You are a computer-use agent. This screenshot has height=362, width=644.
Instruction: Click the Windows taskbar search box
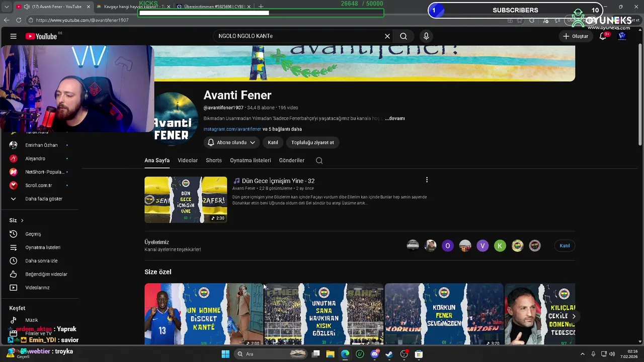click(x=271, y=354)
